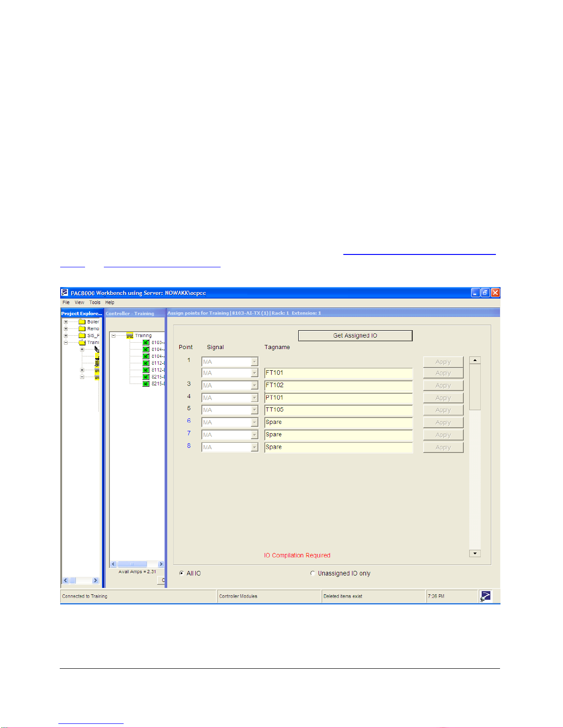Click the Project Explorer scroll left arrow
The height and width of the screenshot is (728, 563).
[x=65, y=580]
